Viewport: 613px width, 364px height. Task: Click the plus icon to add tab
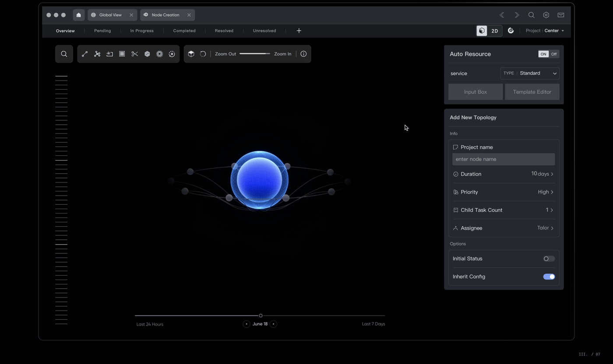pyautogui.click(x=299, y=31)
